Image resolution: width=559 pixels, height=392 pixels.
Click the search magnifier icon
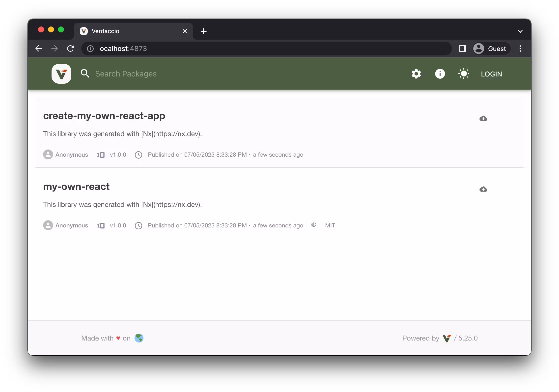[x=85, y=74]
